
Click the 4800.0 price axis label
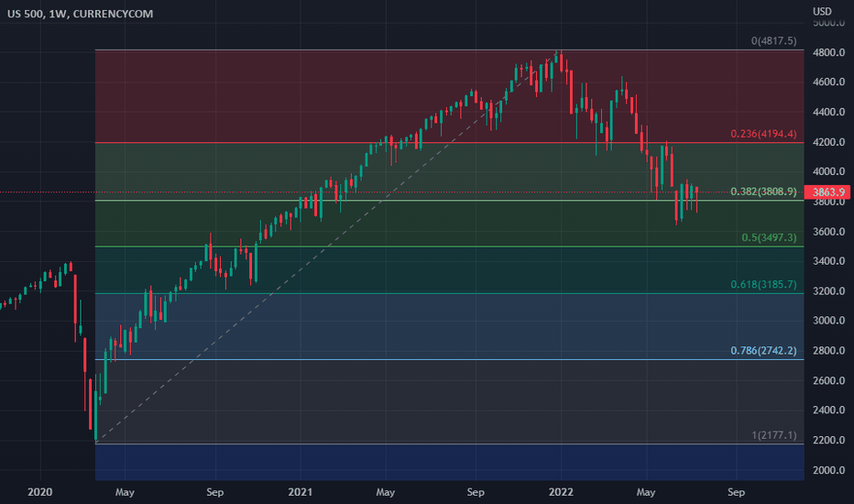pos(828,53)
